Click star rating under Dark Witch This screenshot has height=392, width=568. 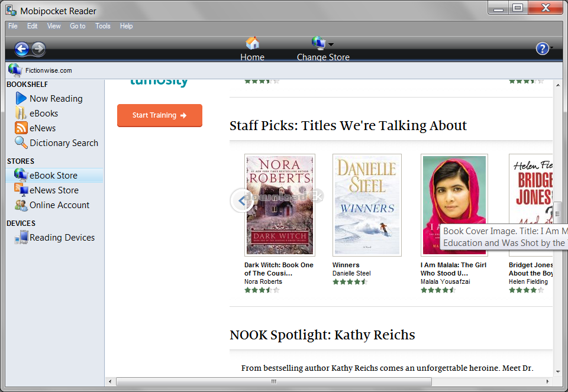click(x=262, y=290)
